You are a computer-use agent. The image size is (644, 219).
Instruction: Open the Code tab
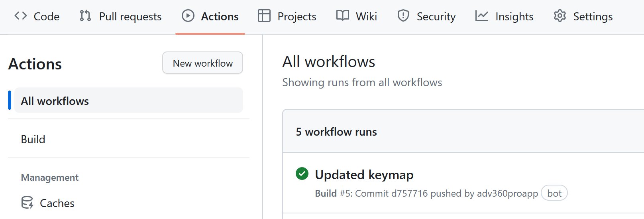[37, 16]
